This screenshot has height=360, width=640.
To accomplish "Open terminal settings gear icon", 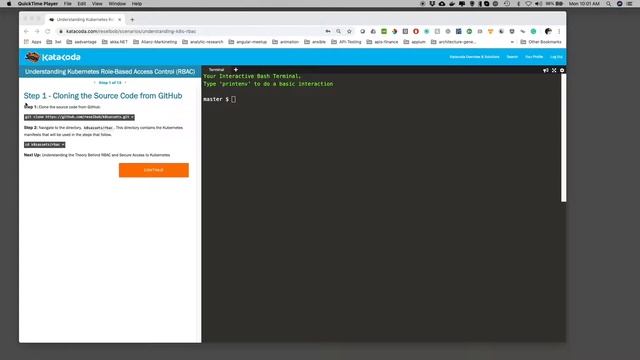I will 562,70.
